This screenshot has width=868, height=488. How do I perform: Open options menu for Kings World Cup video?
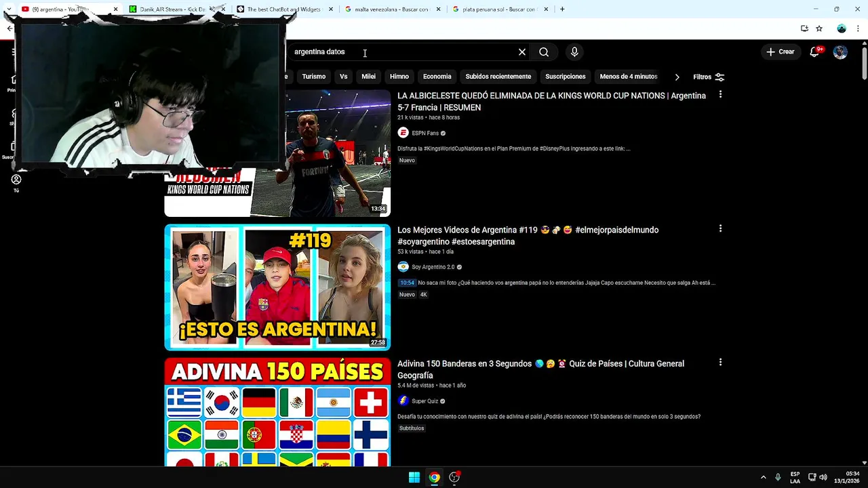[x=720, y=95]
